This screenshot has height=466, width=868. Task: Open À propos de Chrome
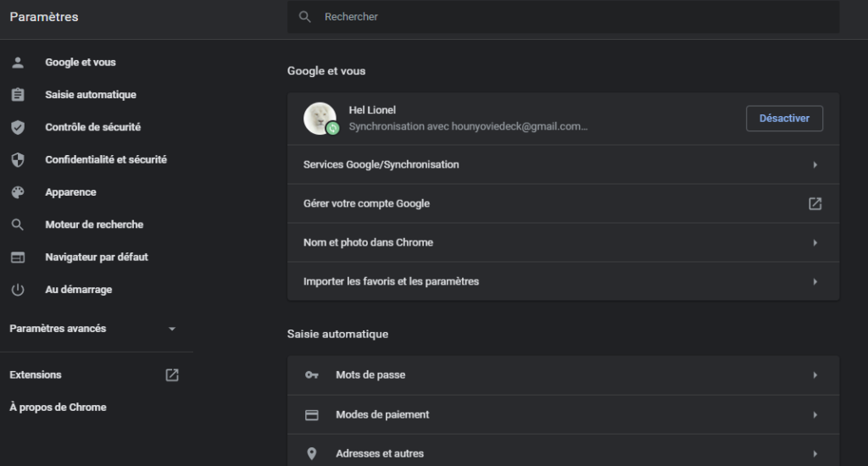coord(58,408)
